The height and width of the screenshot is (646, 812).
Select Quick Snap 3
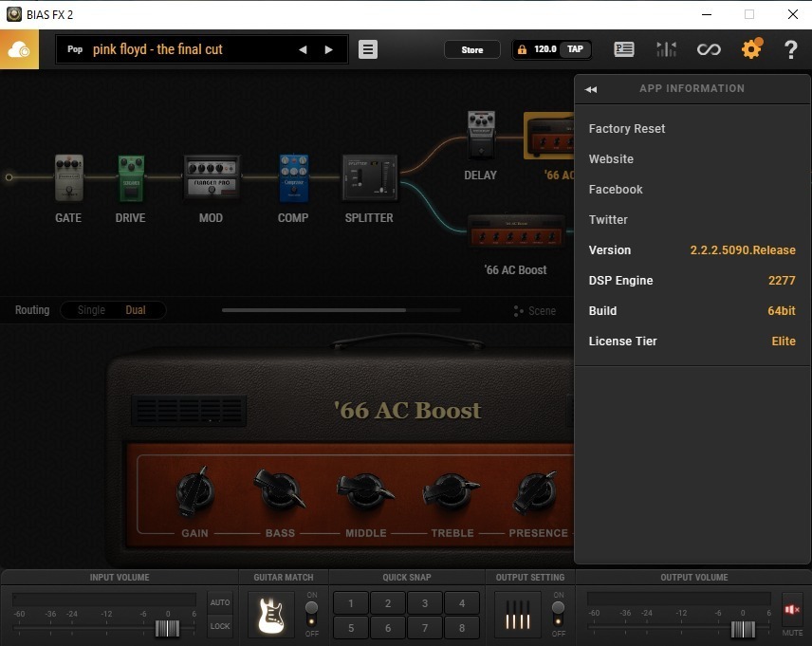click(425, 603)
